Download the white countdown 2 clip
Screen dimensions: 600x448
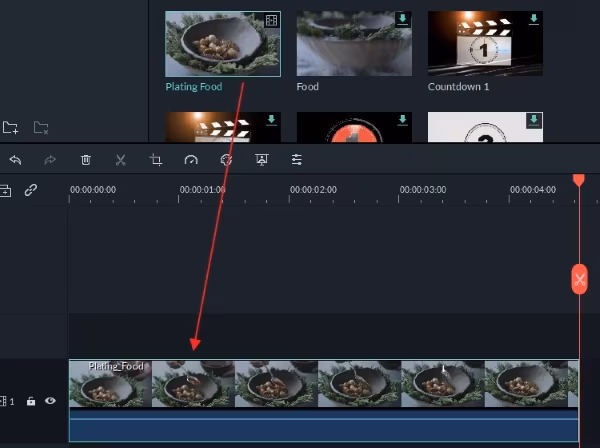click(x=534, y=121)
